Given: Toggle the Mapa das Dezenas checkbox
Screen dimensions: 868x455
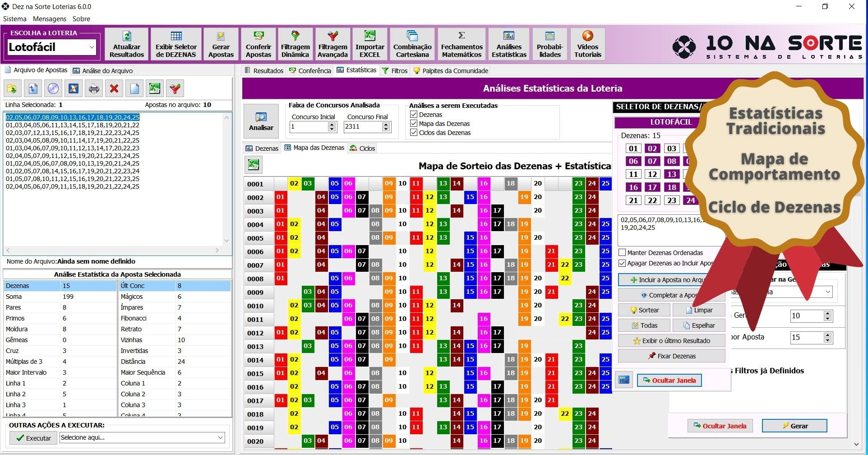Looking at the screenshot, I should (x=414, y=123).
